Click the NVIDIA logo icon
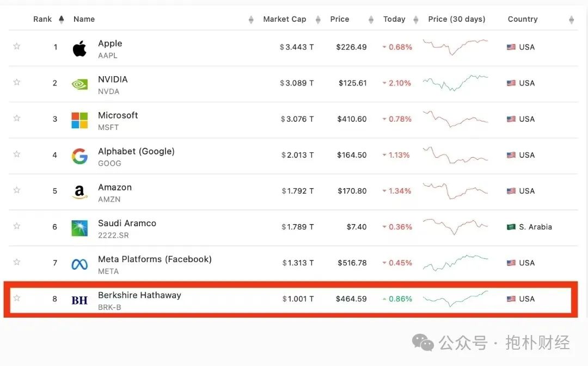Screen dimensions: 588x366 coord(79,84)
